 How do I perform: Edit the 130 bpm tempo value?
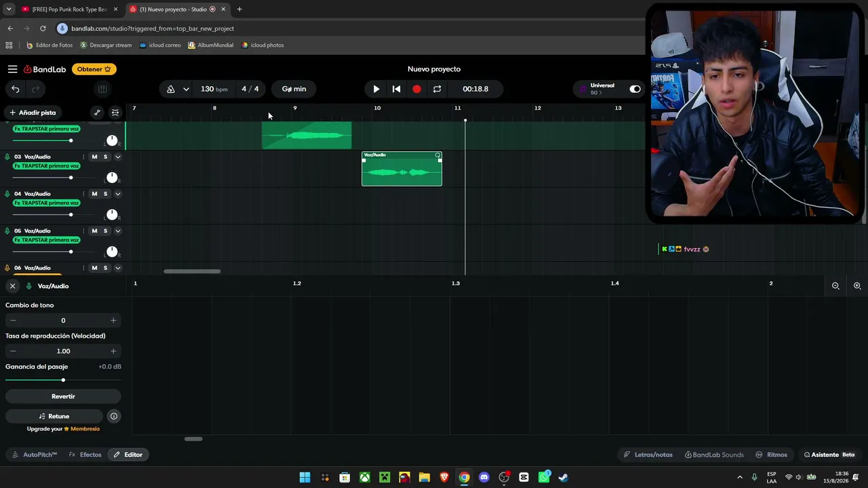point(214,89)
